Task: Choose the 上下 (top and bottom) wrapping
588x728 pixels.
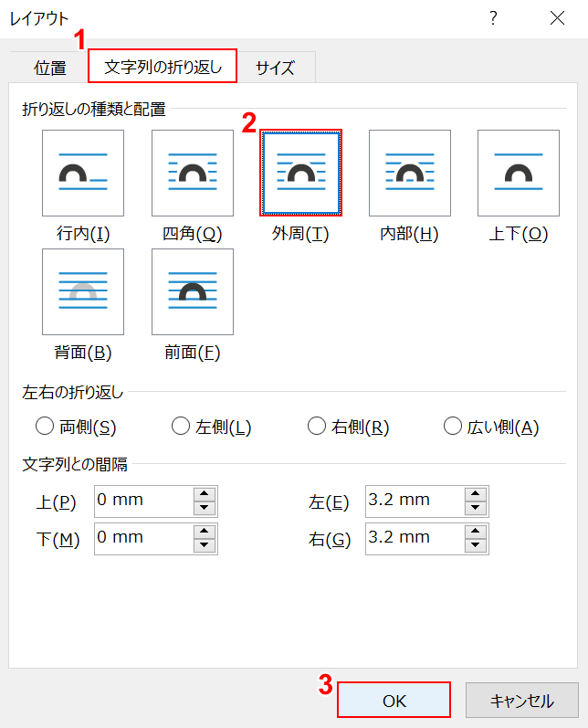Action: click(x=518, y=173)
